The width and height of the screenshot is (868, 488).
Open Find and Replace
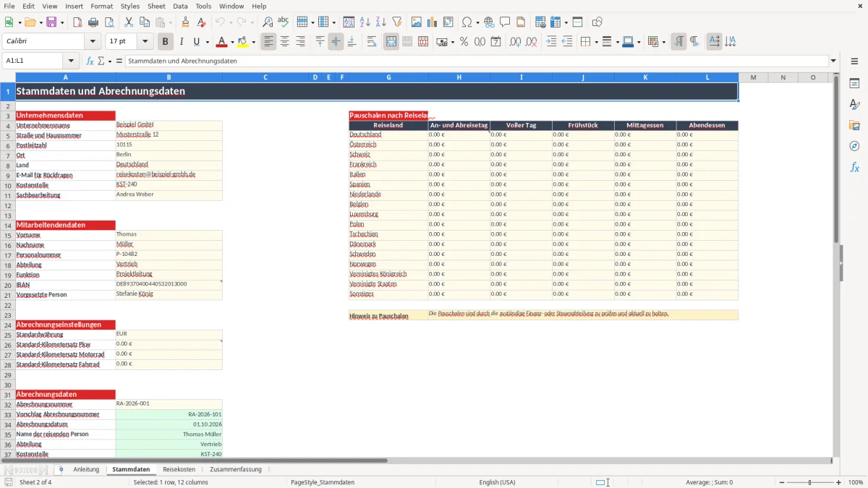pyautogui.click(x=268, y=22)
